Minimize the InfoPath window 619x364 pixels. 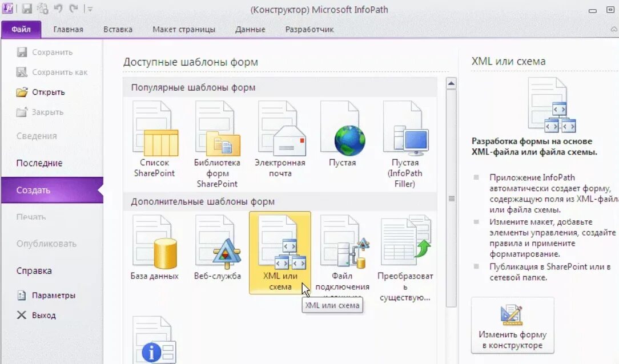point(593,10)
